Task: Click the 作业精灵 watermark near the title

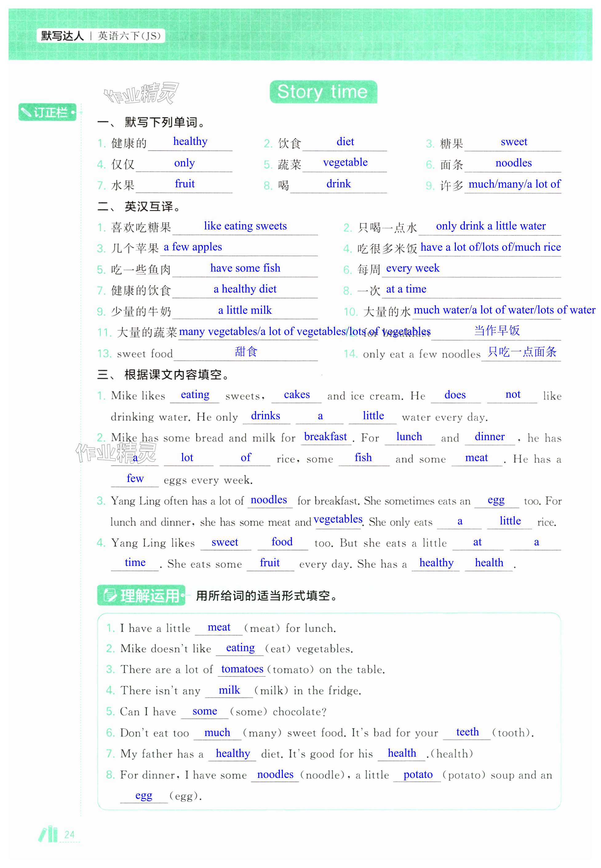Action: (141, 93)
